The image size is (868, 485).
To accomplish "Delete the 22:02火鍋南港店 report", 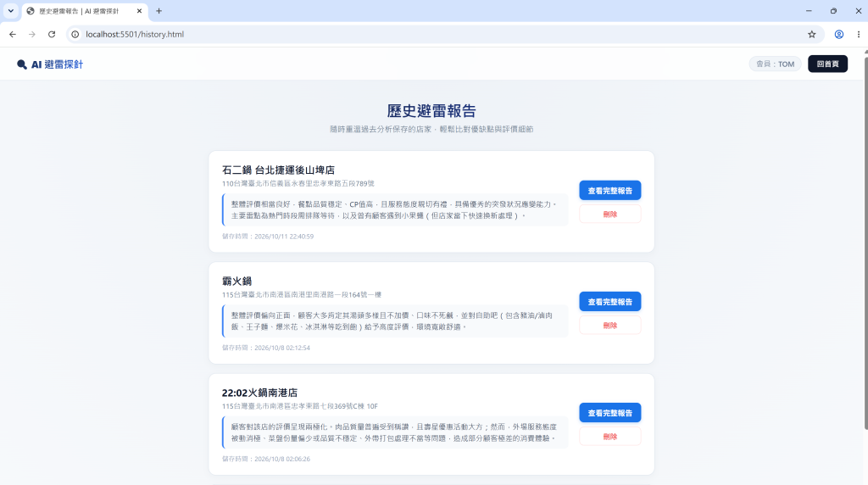I will [x=610, y=437].
